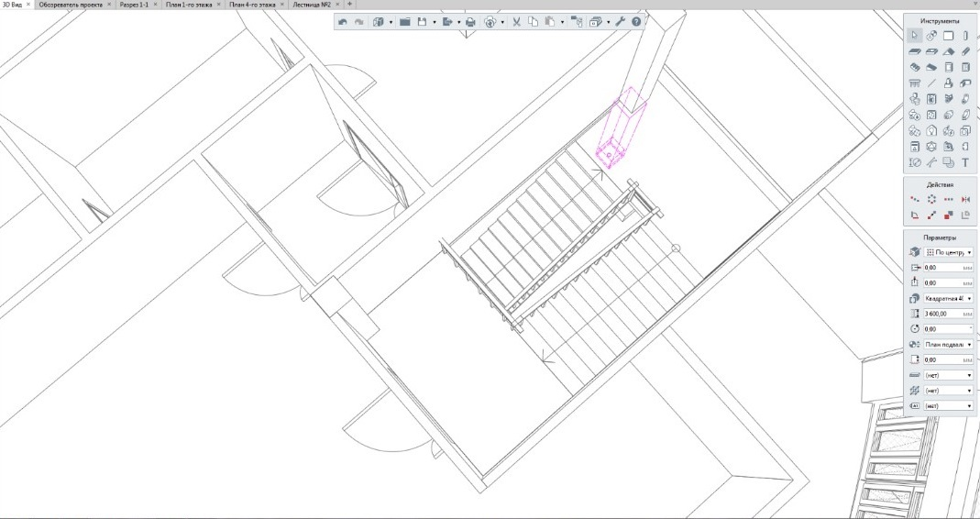980x519 pixels.
Task: Open the 'По центру' alignment dropdown
Action: coord(948,252)
